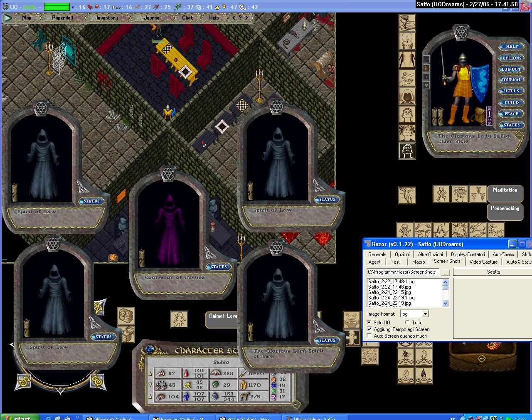532x420 pixels.
Task: Enable the Auto-Screen quando muori checkbox
Action: coord(369,336)
